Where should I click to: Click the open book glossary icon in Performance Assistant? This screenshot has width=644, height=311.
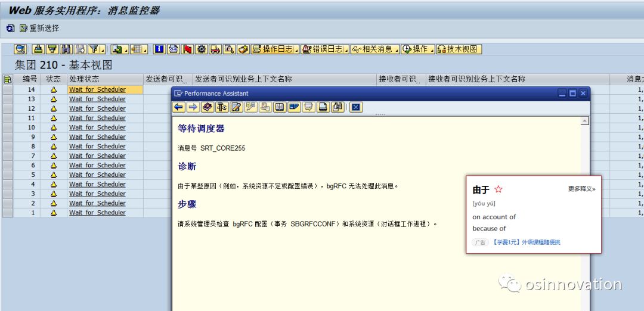[x=280, y=107]
